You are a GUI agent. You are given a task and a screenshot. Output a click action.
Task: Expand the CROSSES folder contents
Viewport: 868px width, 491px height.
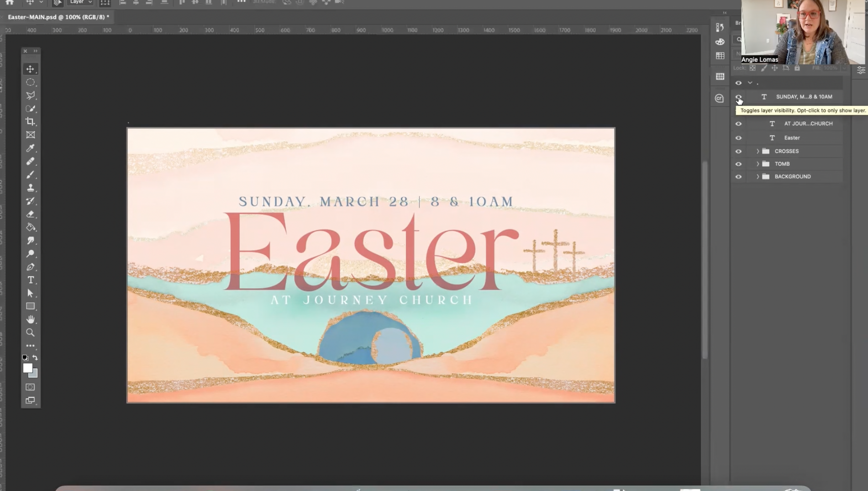point(758,151)
